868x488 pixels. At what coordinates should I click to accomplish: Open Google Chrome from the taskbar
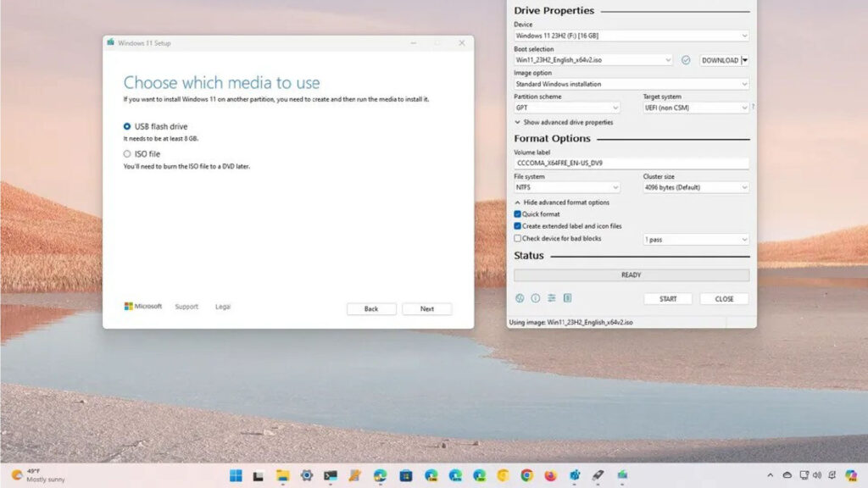point(526,476)
